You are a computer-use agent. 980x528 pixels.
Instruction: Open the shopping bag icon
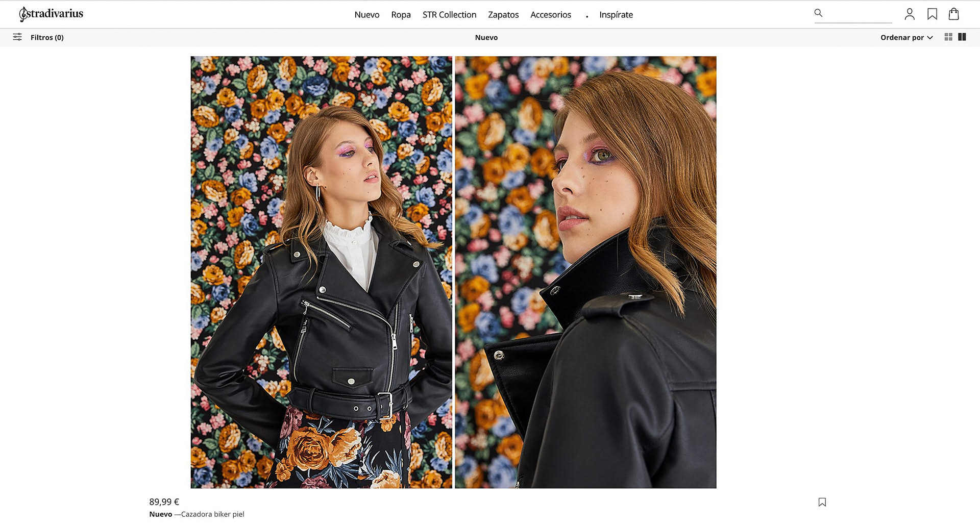point(953,14)
